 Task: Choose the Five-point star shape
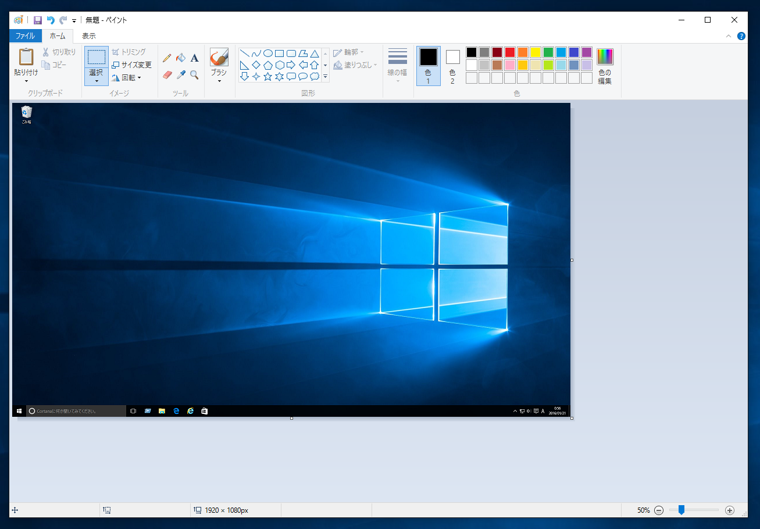click(x=268, y=77)
